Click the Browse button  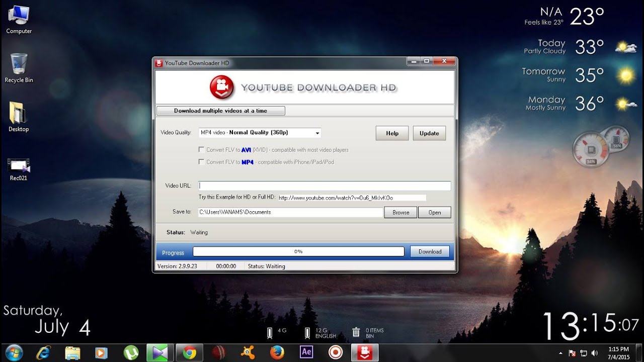(401, 212)
